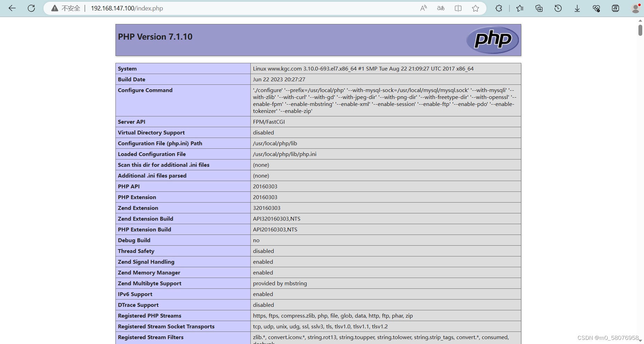Click the Virtual Directory Support label

tap(151, 133)
